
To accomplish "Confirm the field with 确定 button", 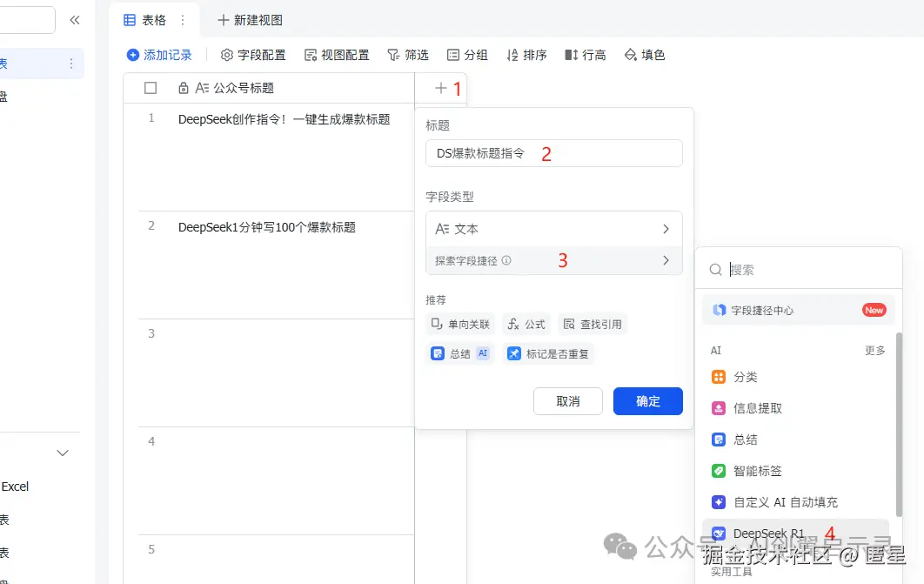I will click(x=647, y=401).
